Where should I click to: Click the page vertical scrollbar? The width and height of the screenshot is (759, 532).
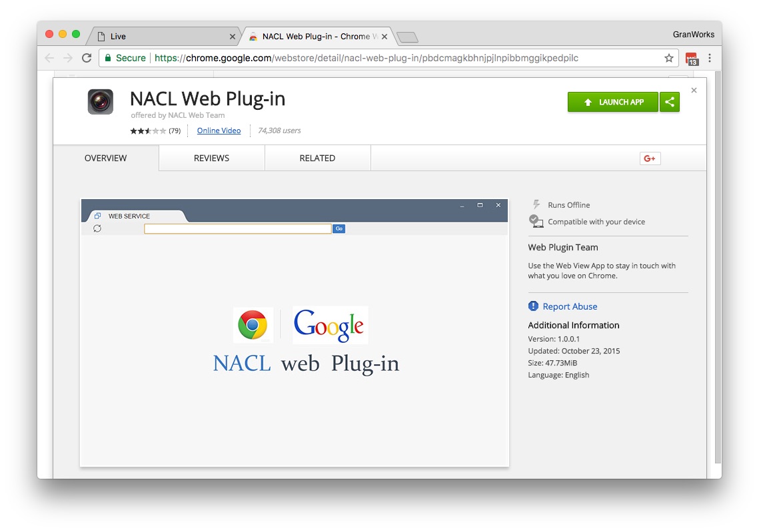718,268
